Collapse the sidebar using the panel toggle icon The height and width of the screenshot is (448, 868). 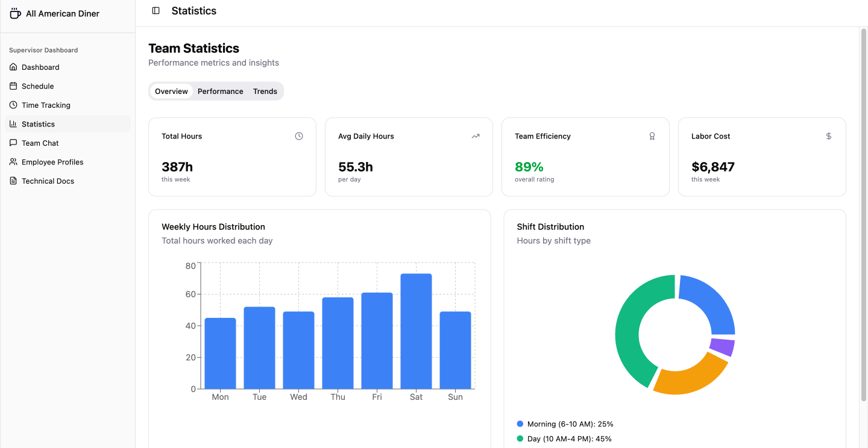[x=156, y=10]
